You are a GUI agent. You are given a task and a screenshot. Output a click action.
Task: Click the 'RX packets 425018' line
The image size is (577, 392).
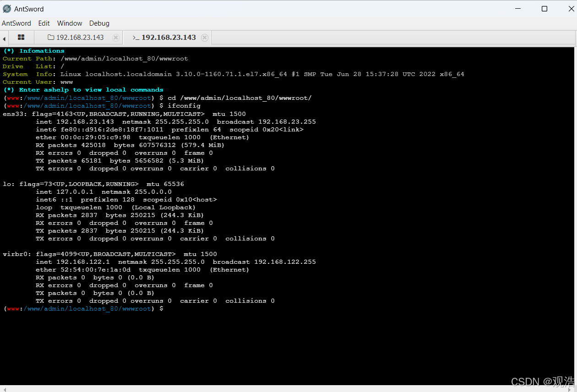[x=130, y=145]
